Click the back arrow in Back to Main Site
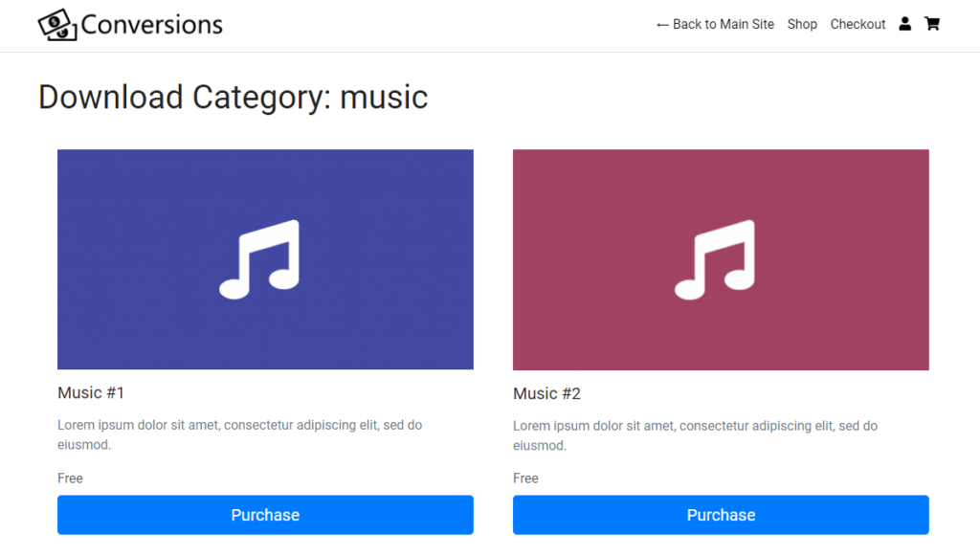This screenshot has height=556, width=980. 662,24
